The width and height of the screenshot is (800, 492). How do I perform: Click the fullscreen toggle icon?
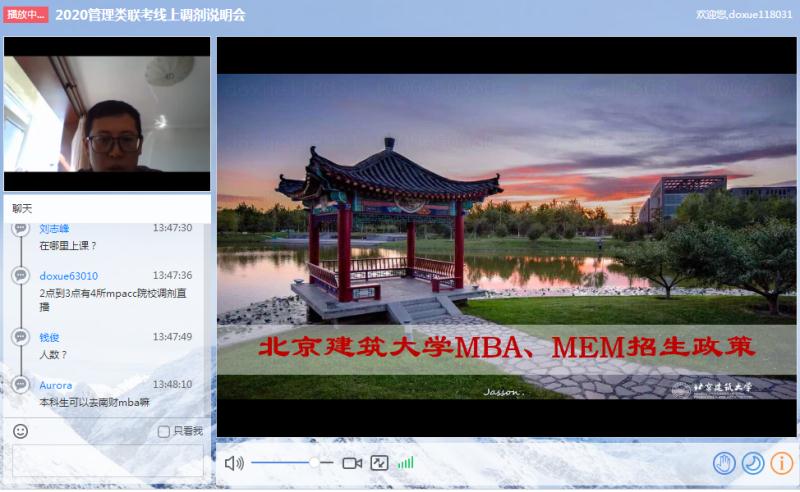(379, 463)
